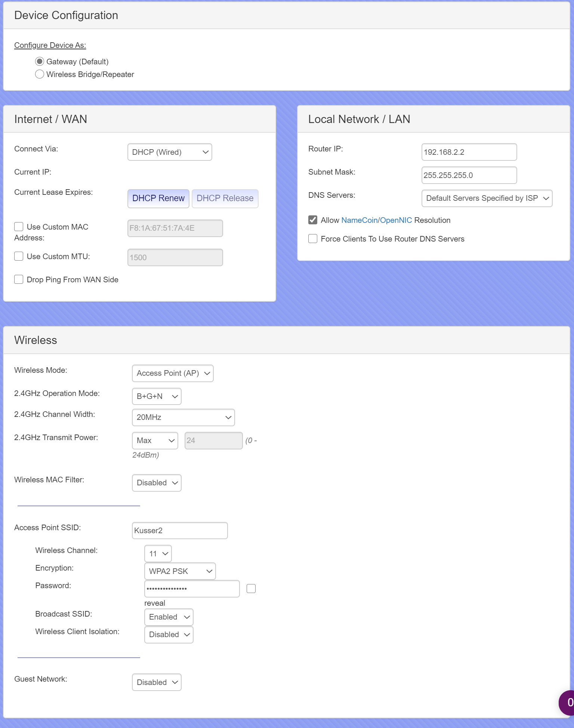This screenshot has width=574, height=728.
Task: Open the Wireless Channel dropdown
Action: (x=158, y=554)
